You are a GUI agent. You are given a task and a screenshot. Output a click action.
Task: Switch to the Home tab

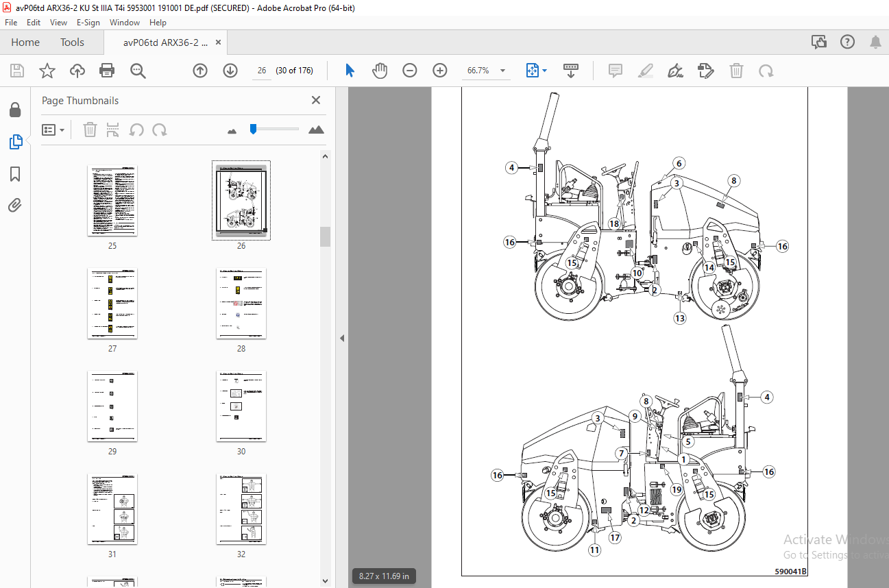coord(25,42)
